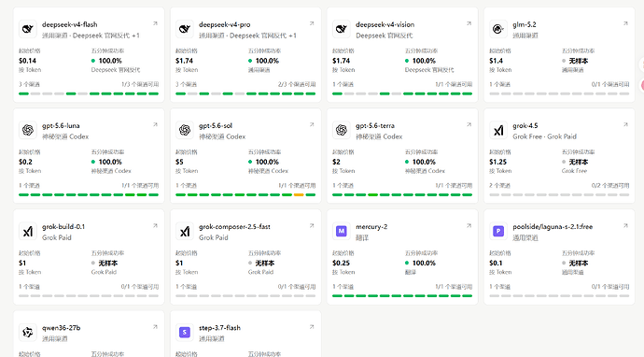Click the $5 price on gpt-5.6-sol
This screenshot has height=357, width=644.
(x=179, y=162)
